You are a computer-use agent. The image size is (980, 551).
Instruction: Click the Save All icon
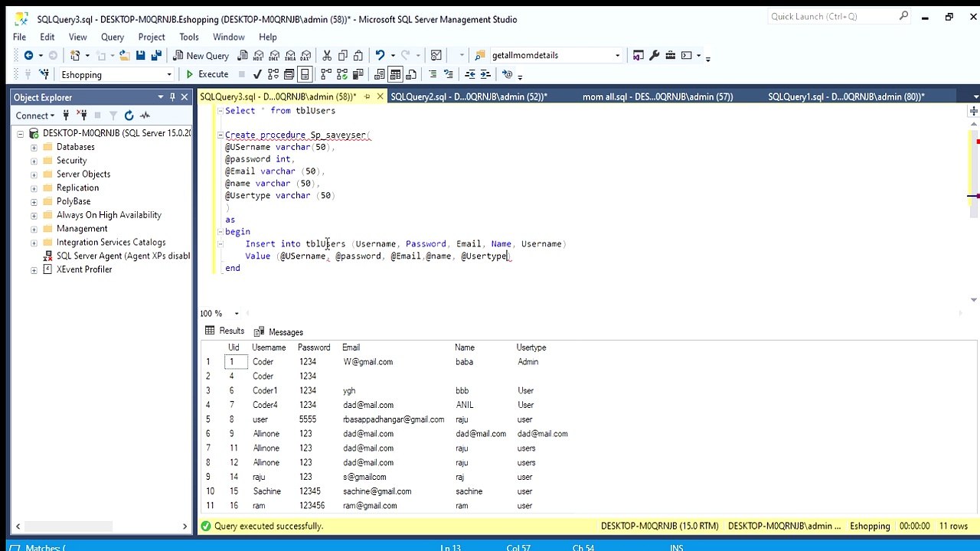(156, 55)
